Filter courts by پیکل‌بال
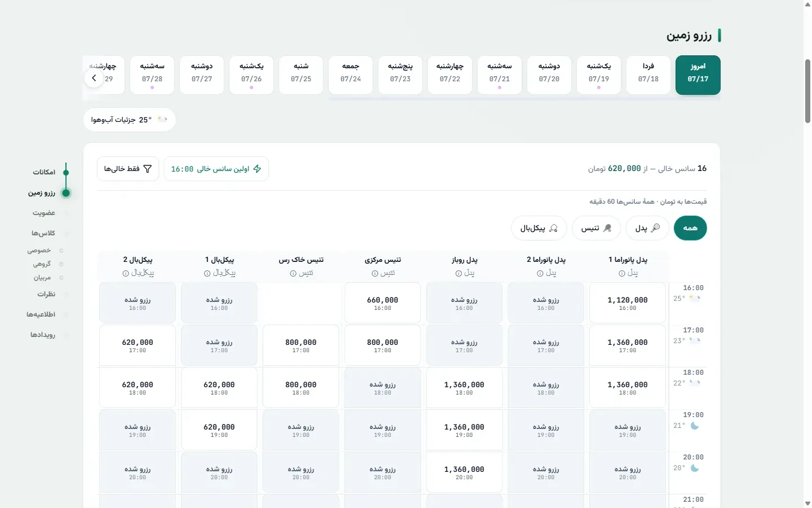Image resolution: width=812 pixels, height=508 pixels. 539,228
